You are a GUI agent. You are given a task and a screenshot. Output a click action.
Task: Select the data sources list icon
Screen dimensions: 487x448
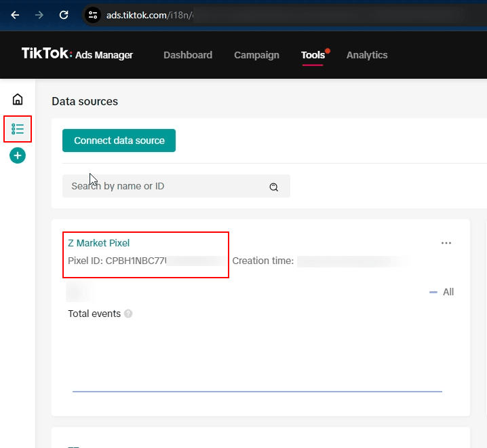coord(18,129)
